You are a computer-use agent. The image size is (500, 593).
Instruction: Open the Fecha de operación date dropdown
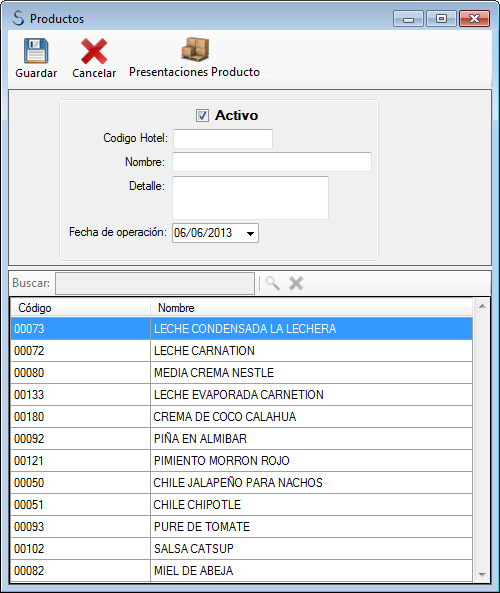tap(250, 233)
